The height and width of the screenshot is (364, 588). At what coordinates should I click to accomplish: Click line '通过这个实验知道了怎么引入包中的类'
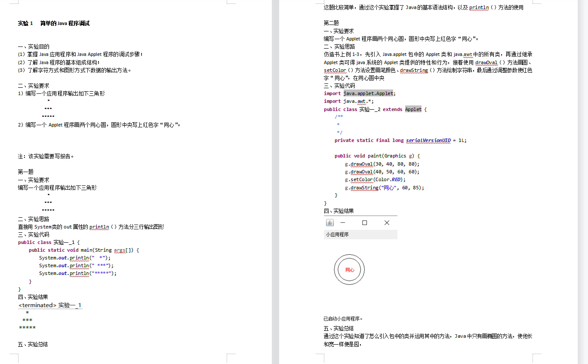(428, 336)
